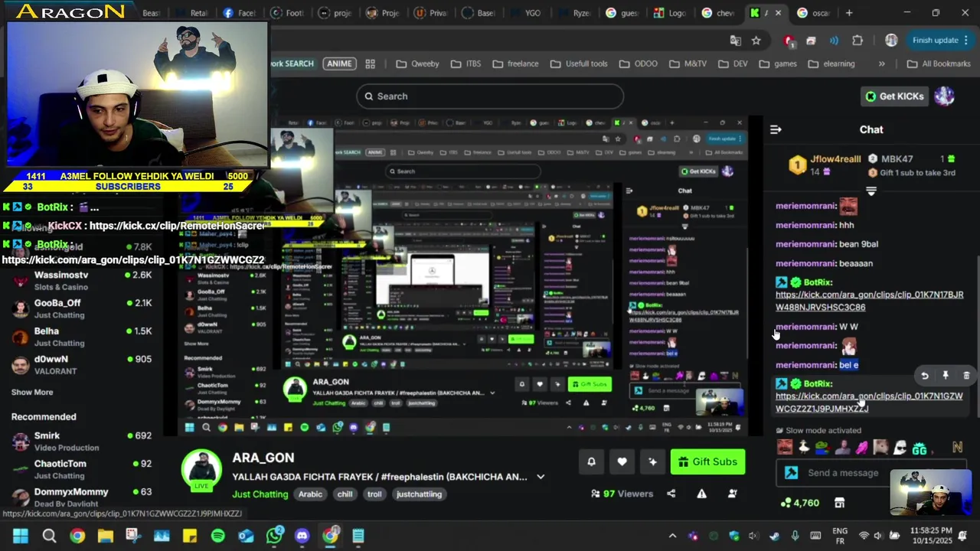Viewport: 980px width, 551px height.
Task: Pin the hovered chat message
Action: click(946, 376)
